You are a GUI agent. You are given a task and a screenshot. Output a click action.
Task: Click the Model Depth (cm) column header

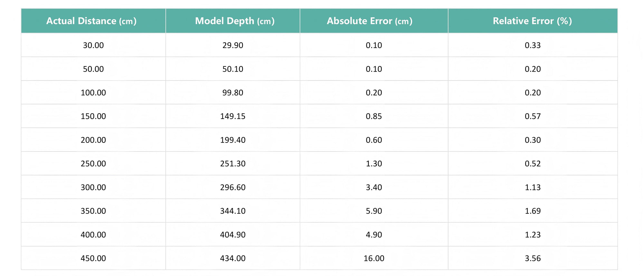click(x=233, y=21)
